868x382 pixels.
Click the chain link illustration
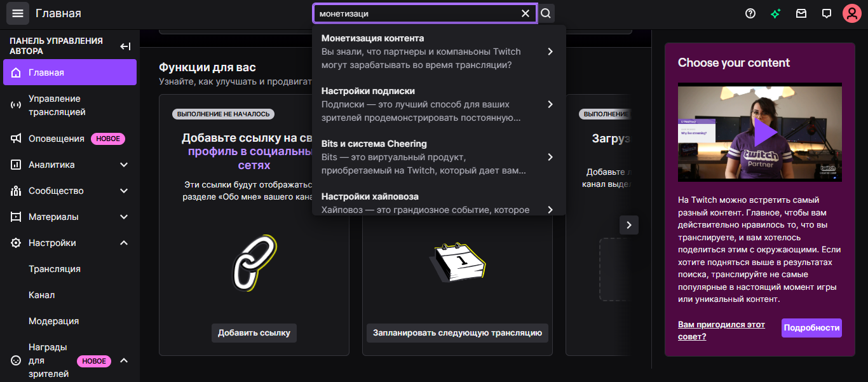click(x=254, y=263)
